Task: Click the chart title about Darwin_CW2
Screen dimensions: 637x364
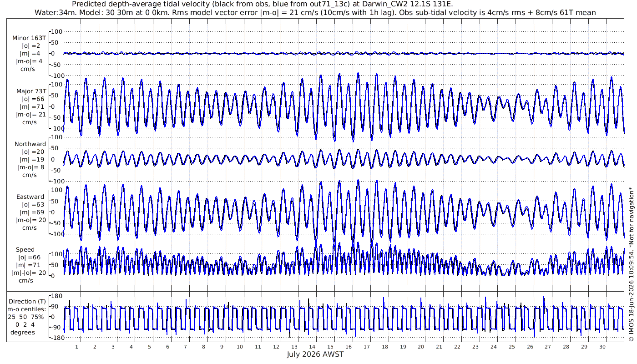Action: click(x=263, y=4)
